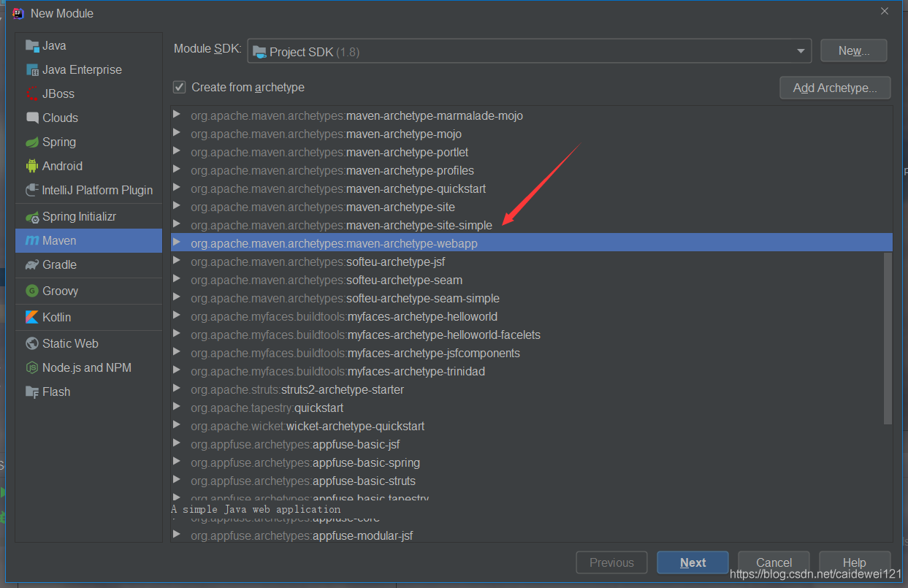Select maven-archetype-site-simple row
908x588 pixels.
coord(532,225)
